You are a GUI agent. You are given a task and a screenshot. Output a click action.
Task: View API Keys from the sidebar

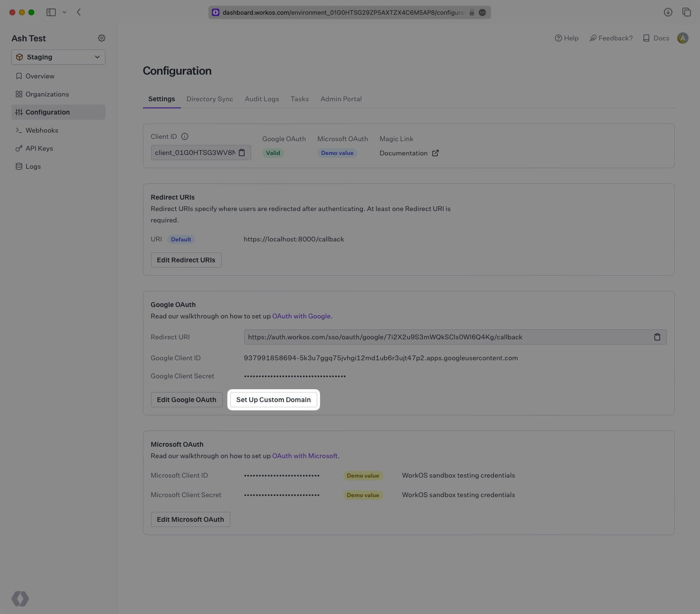click(39, 148)
